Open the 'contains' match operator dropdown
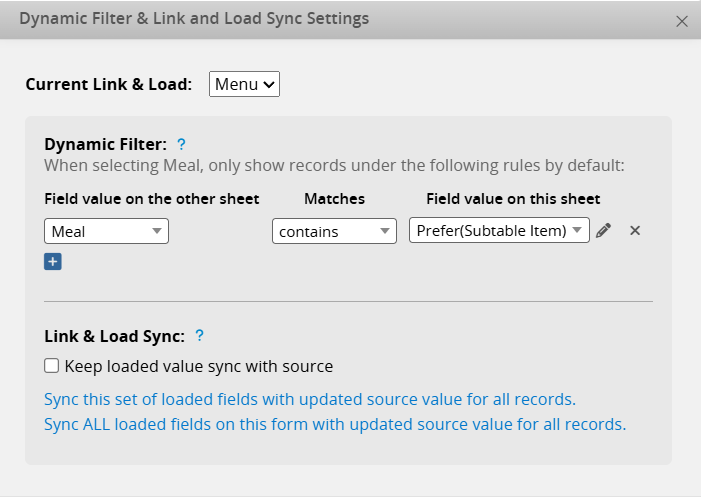 pyautogui.click(x=334, y=232)
